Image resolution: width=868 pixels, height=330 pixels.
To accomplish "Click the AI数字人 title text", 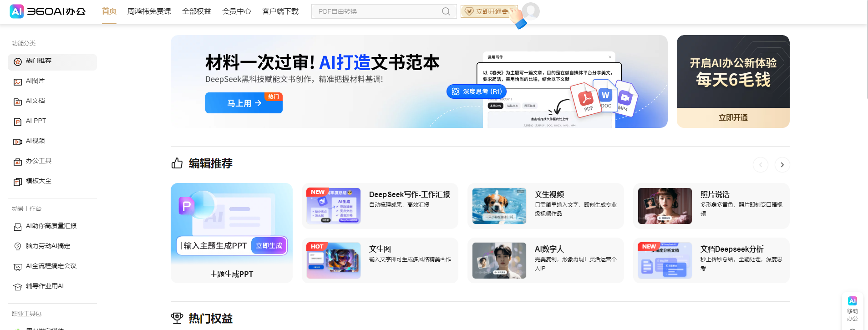I will pyautogui.click(x=549, y=249).
